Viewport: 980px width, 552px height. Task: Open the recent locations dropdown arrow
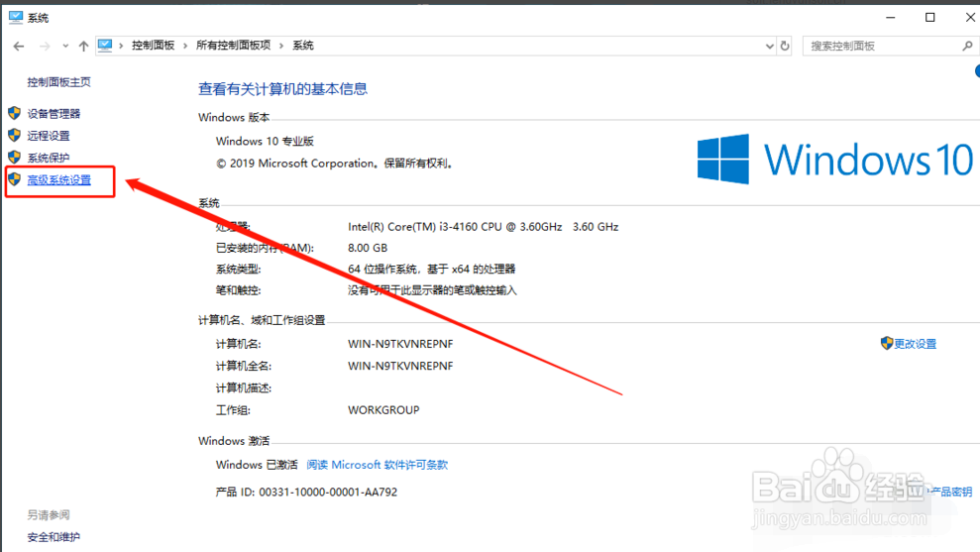click(65, 46)
